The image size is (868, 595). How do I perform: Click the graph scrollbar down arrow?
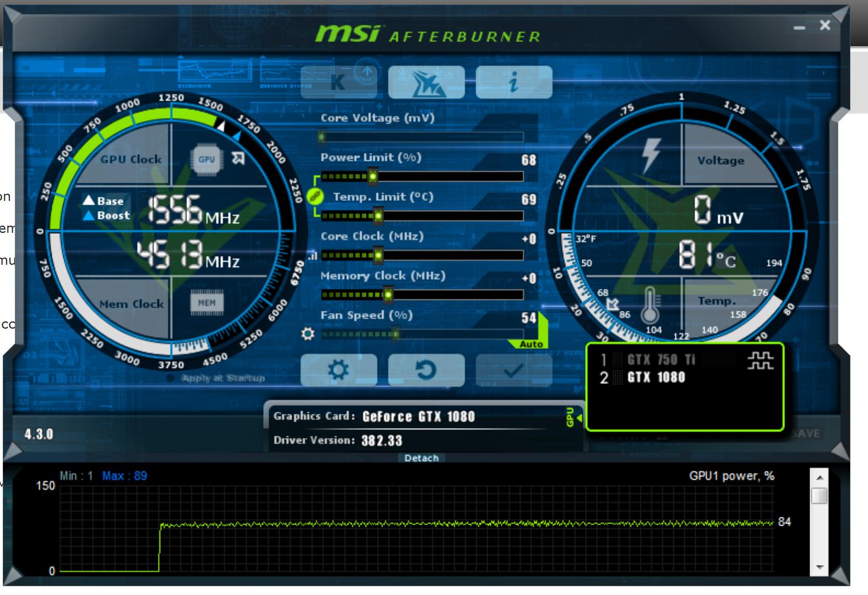(820, 567)
